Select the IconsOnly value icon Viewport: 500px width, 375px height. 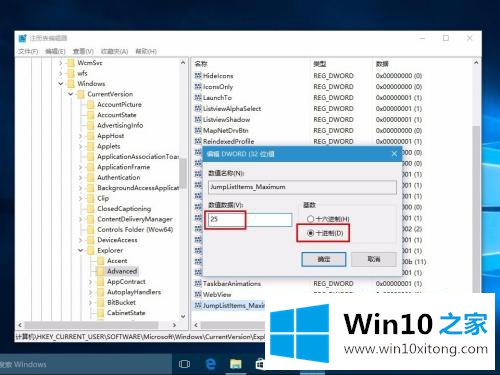pyautogui.click(x=198, y=87)
